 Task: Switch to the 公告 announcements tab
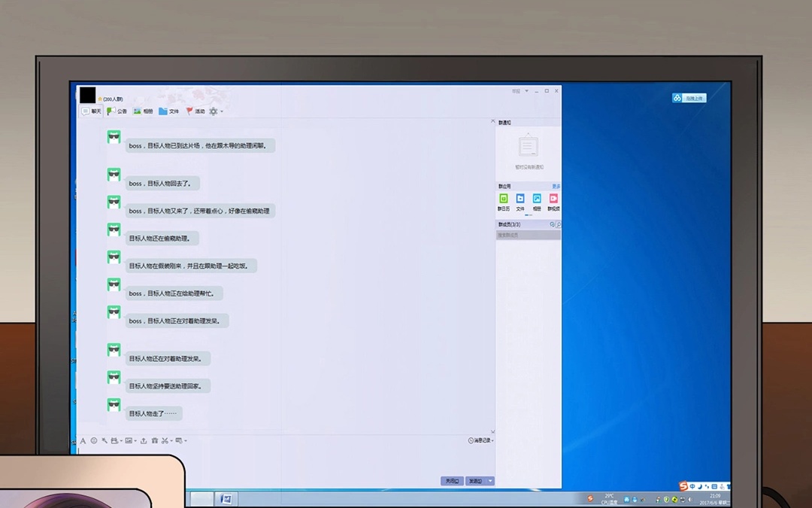click(117, 111)
